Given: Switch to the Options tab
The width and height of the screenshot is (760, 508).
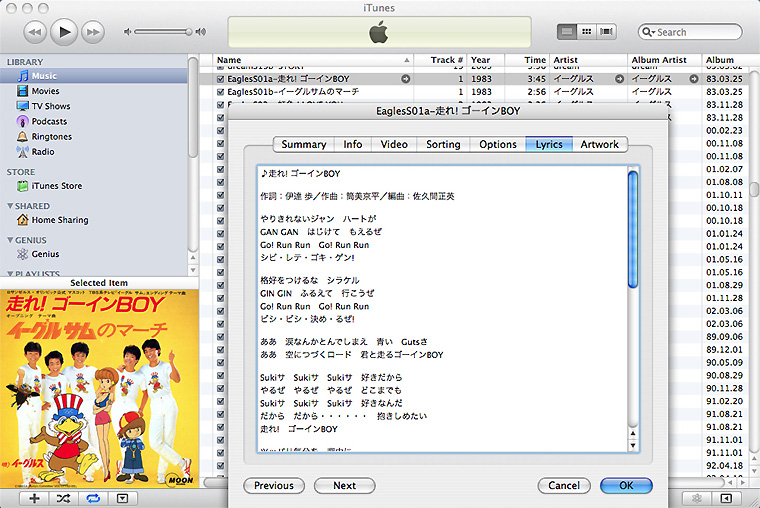Looking at the screenshot, I should tap(498, 144).
